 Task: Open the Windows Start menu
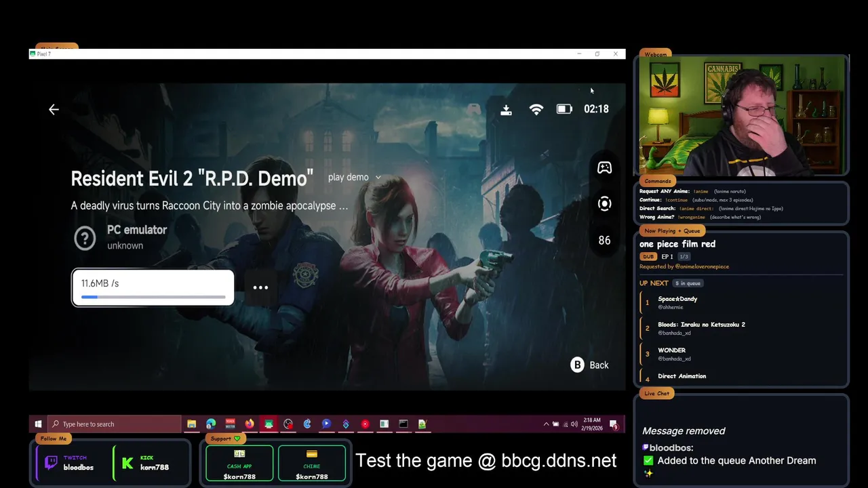tap(38, 424)
